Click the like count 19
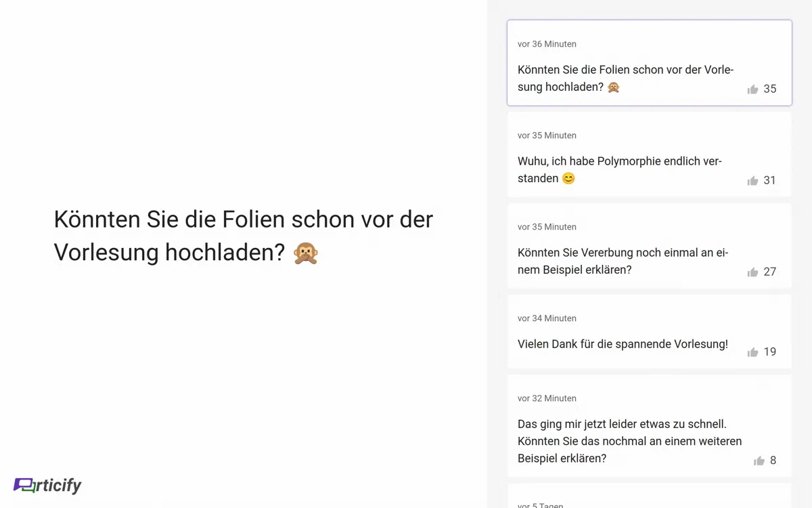 (x=770, y=352)
